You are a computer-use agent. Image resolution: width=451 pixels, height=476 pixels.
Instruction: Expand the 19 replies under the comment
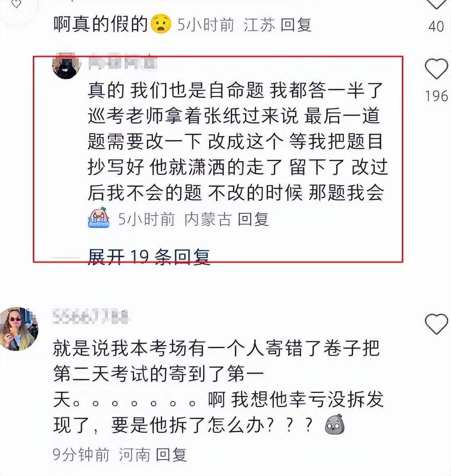click(148, 257)
